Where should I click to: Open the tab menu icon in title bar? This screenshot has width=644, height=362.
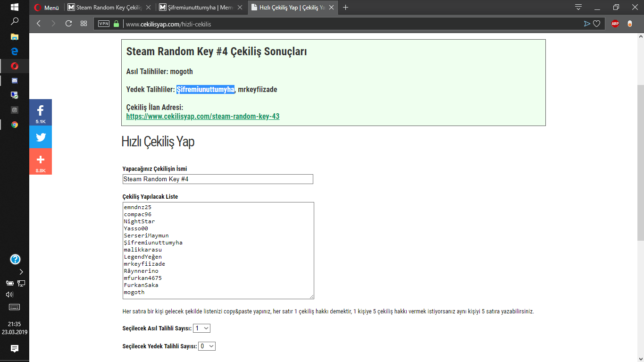(x=578, y=7)
